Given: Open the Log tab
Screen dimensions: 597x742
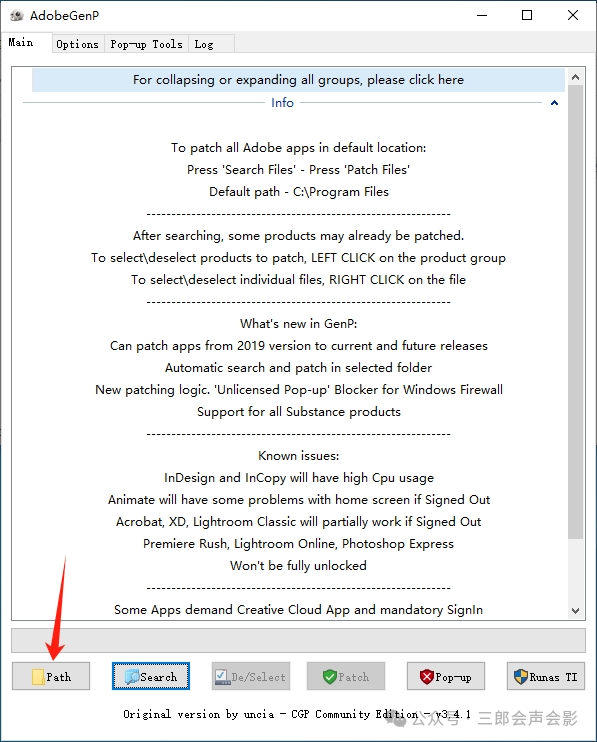Looking at the screenshot, I should click(204, 44).
